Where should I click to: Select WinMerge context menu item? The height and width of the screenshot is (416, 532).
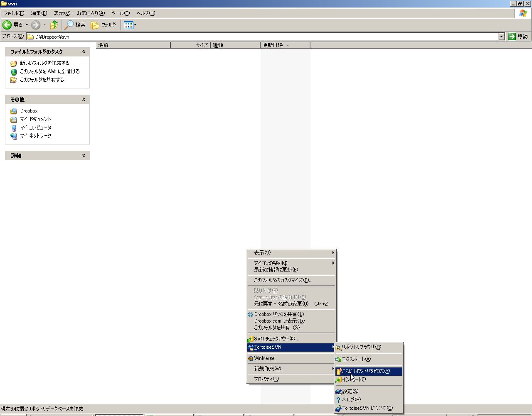click(x=291, y=358)
